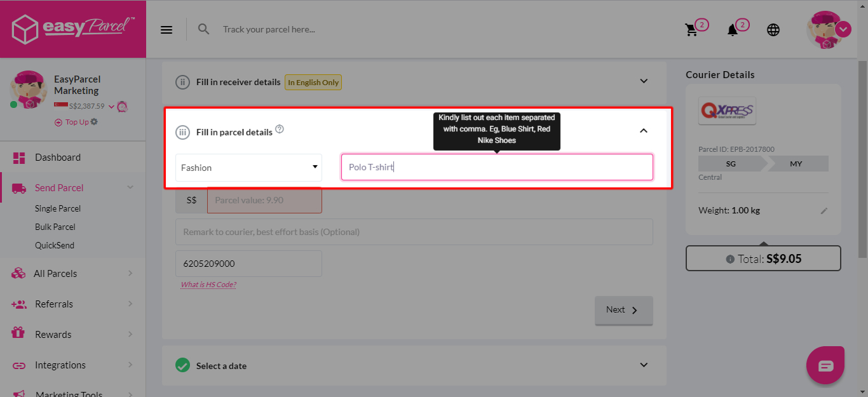Click the search magnifier icon
868x397 pixels.
tap(203, 29)
